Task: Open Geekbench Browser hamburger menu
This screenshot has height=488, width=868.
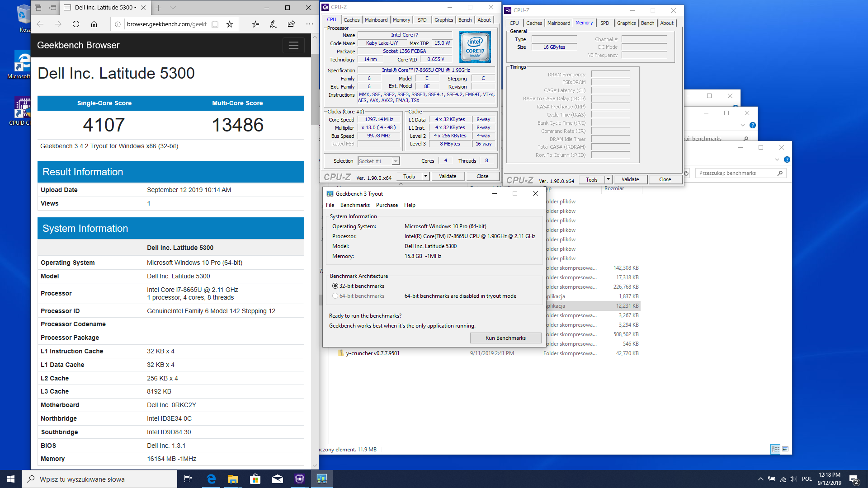Action: [x=293, y=45]
